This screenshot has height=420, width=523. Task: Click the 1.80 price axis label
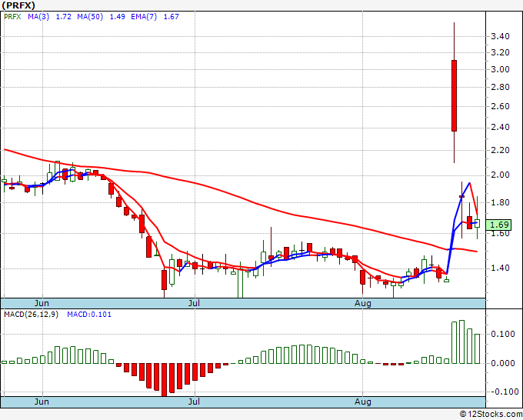click(500, 202)
